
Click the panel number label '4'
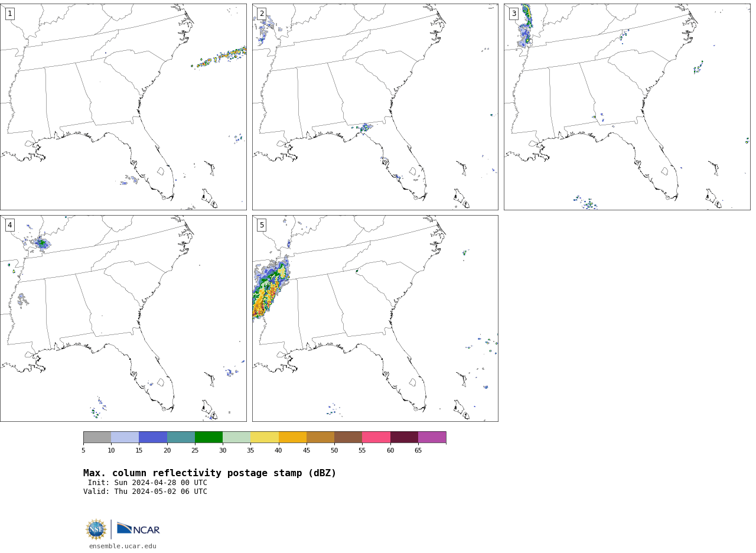coord(10,225)
